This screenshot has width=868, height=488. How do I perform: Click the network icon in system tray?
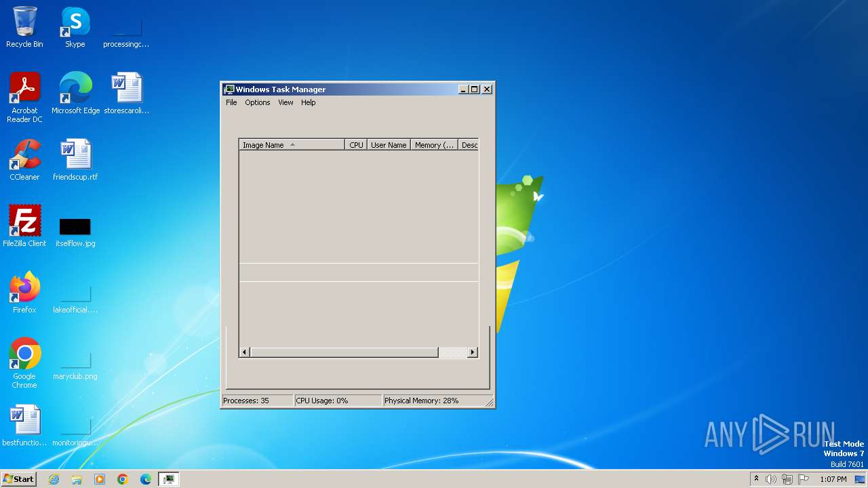(787, 479)
